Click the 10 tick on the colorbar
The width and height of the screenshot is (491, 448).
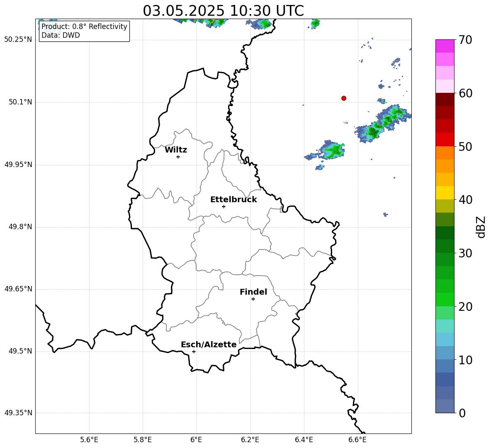click(x=465, y=360)
